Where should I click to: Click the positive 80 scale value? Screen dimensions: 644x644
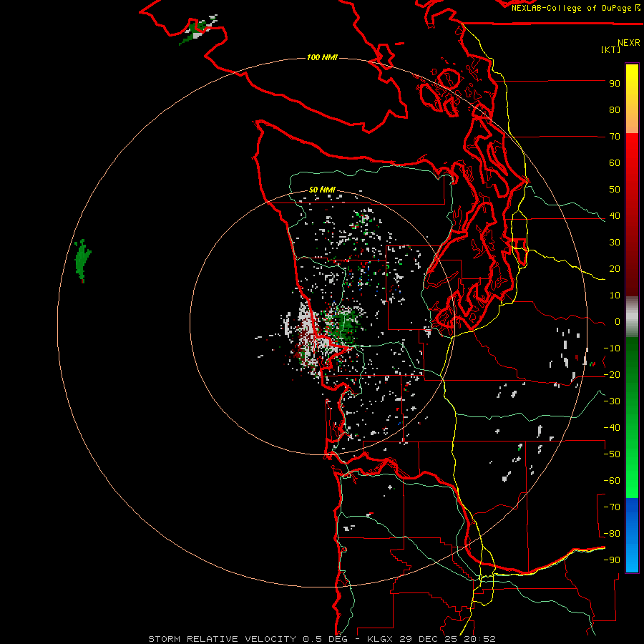click(x=615, y=110)
